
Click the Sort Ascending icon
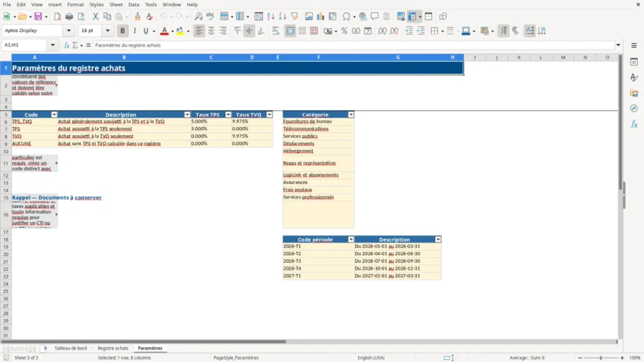270,16
